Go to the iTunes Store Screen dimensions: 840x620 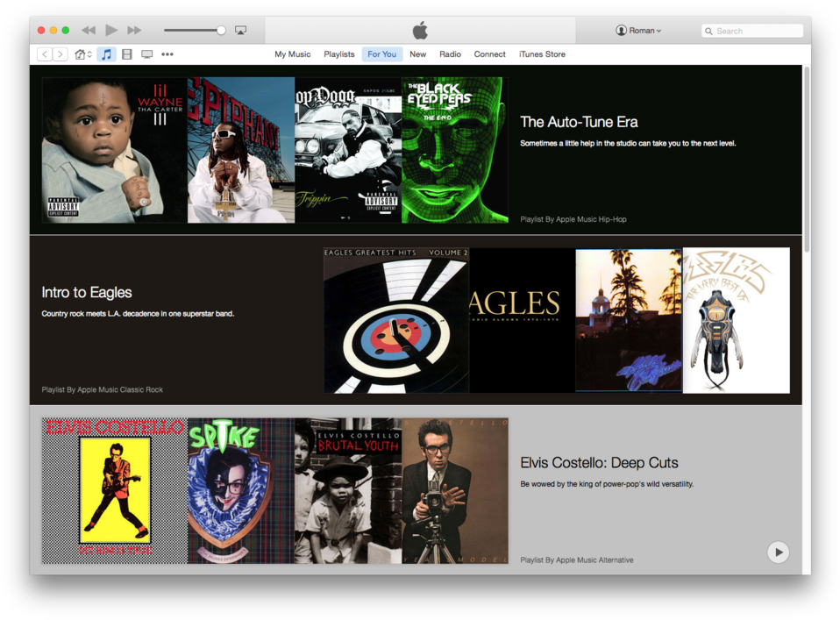click(x=542, y=53)
